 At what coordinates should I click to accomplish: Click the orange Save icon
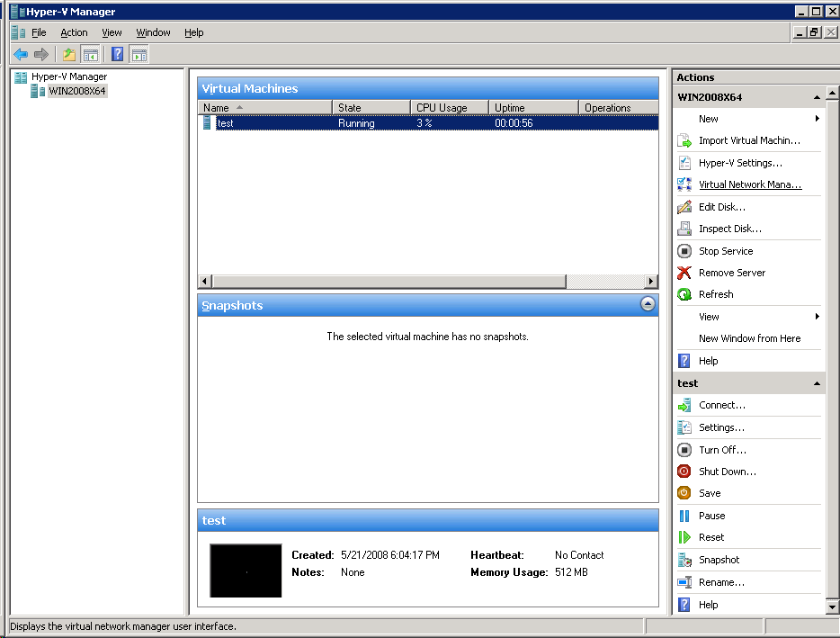point(684,493)
